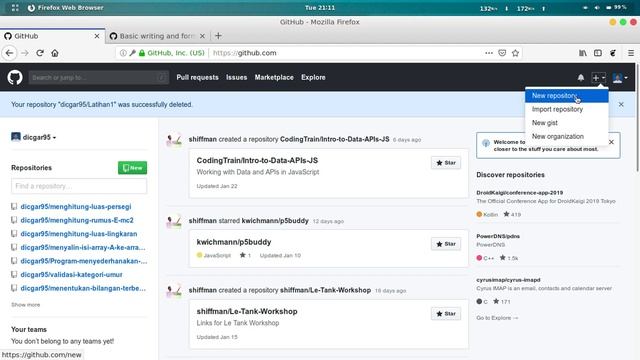
Task: Open dicgar95/menghitung-luas-persegi repository
Action: click(76, 207)
